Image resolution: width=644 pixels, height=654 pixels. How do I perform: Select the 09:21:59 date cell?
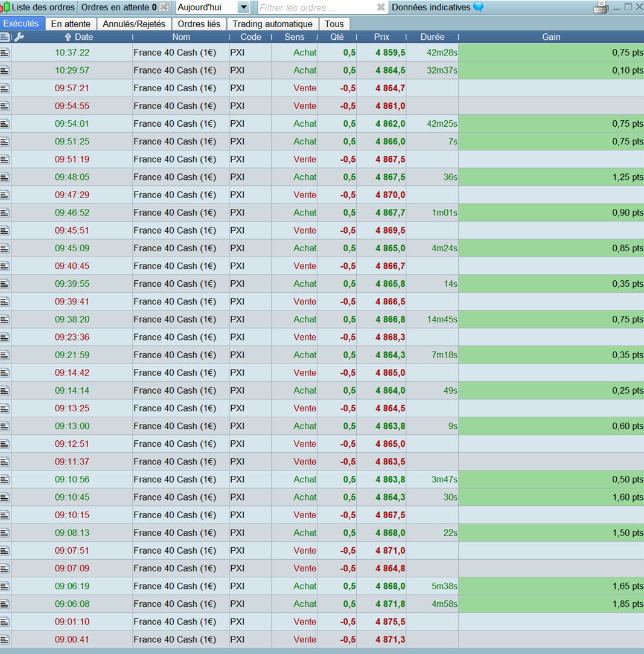click(x=72, y=355)
